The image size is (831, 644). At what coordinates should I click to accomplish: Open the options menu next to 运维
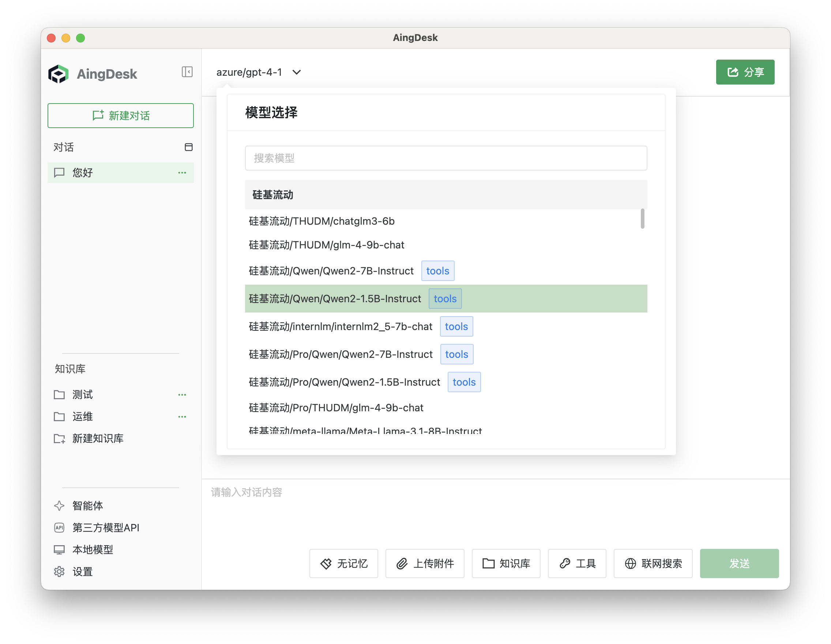[x=182, y=416]
